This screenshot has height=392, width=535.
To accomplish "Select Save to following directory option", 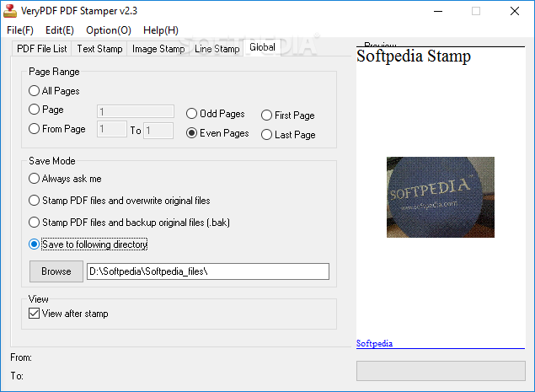I will [x=88, y=244].
